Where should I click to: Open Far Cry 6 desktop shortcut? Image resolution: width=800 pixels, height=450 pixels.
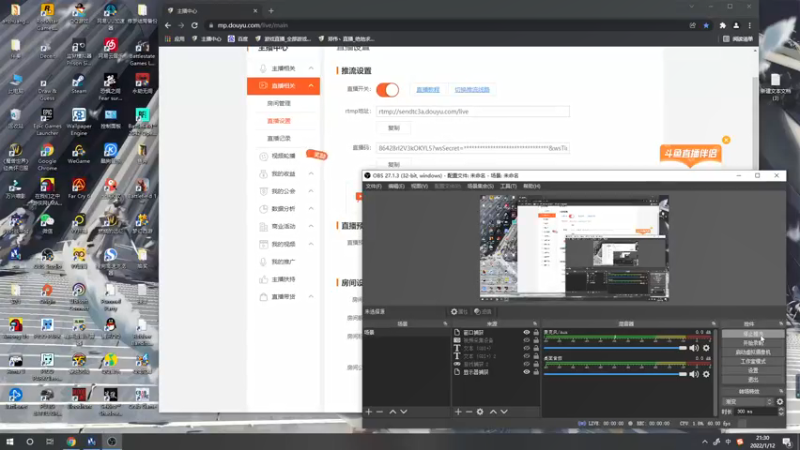[x=79, y=189]
